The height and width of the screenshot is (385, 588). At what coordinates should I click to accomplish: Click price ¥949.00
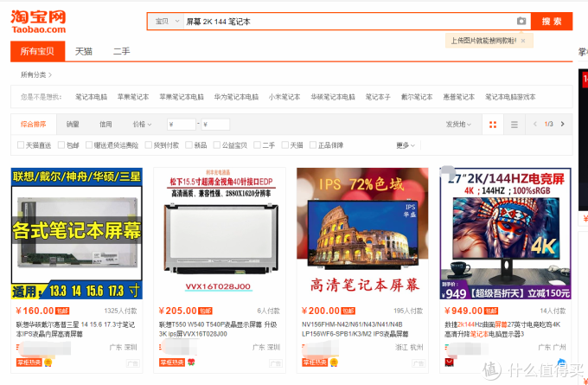[x=463, y=311]
